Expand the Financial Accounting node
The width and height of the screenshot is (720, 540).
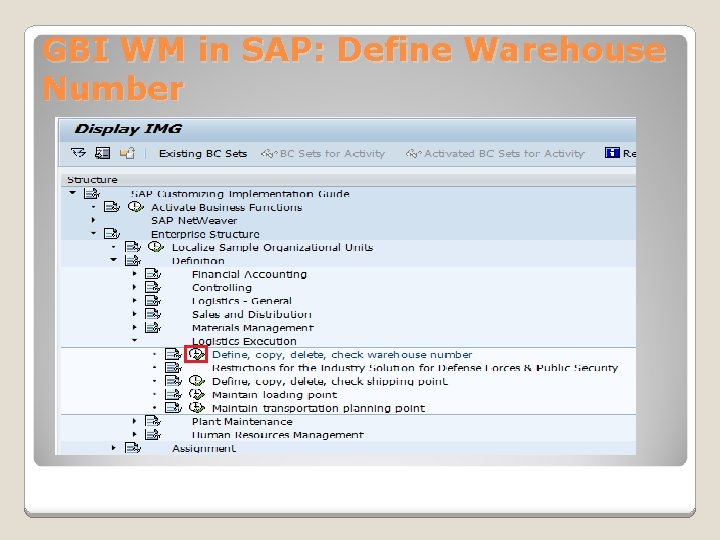[x=134, y=274]
